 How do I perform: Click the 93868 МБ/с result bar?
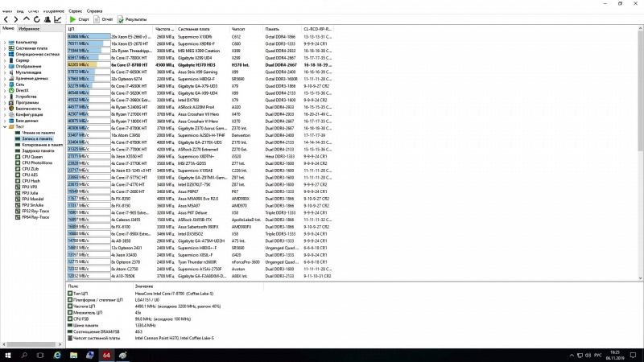89,36
